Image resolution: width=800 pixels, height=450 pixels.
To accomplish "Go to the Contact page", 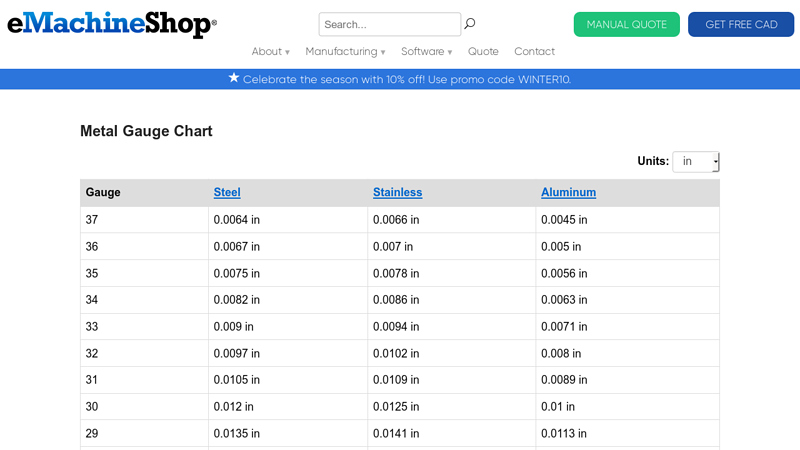I will [x=534, y=52].
